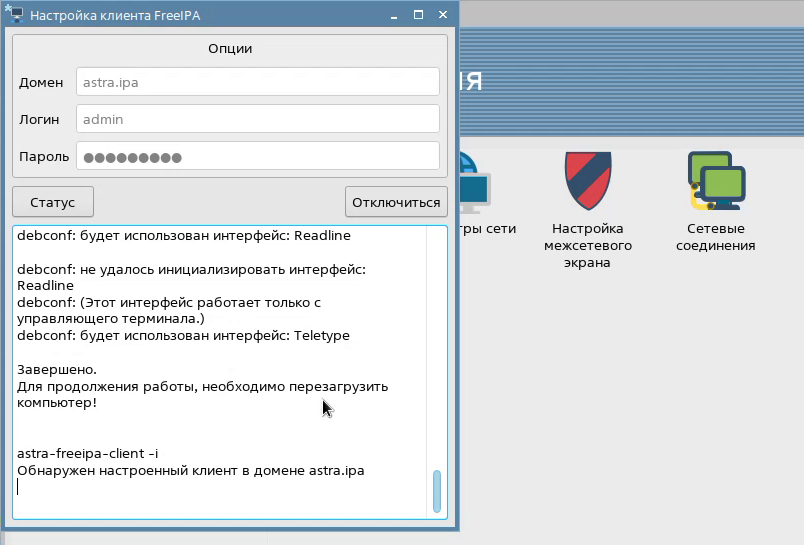Close the FreeIPA client settings window
This screenshot has width=804, height=545.
(443, 15)
